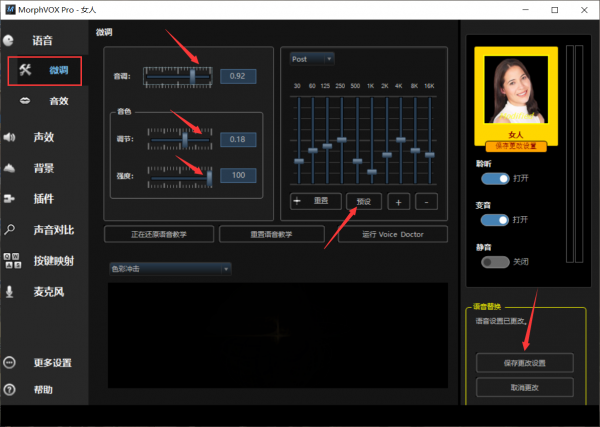Open the 音效 sub-section

pyautogui.click(x=59, y=101)
